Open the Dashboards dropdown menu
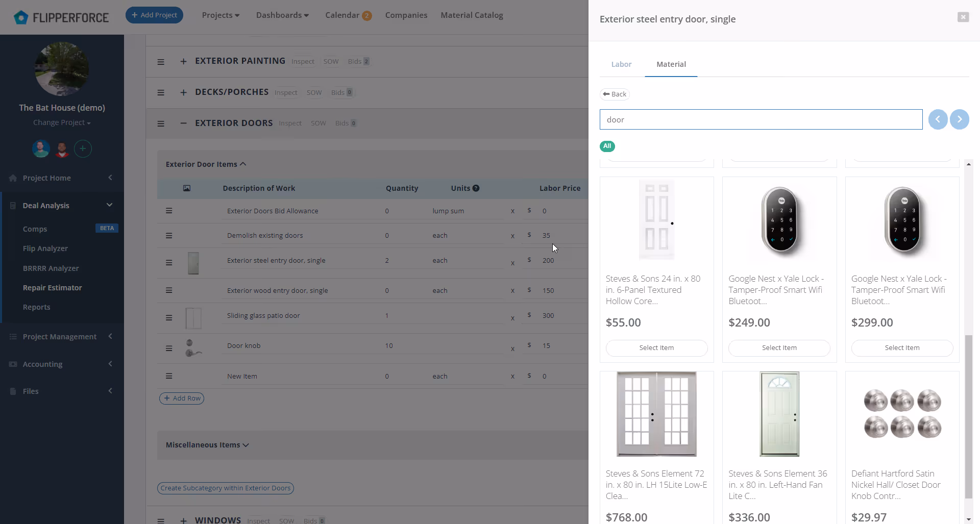The height and width of the screenshot is (524, 980). 282,15
